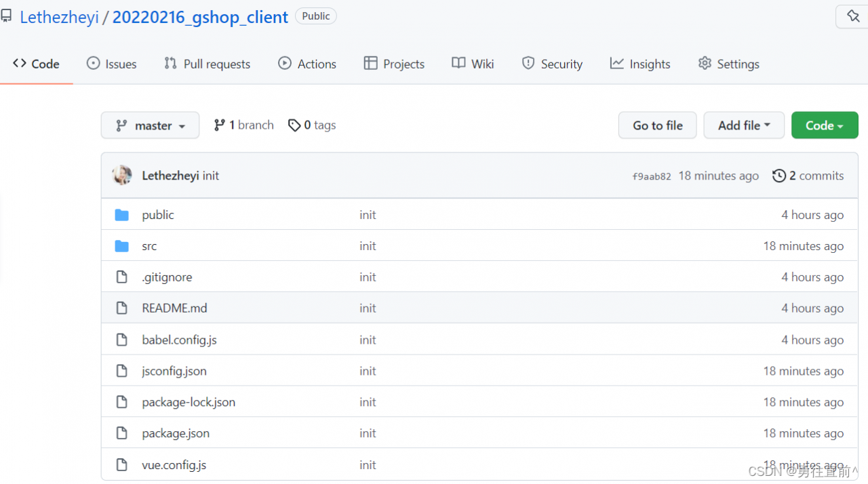Click the init commit message in package.json row
Image resolution: width=868 pixels, height=484 pixels.
368,433
